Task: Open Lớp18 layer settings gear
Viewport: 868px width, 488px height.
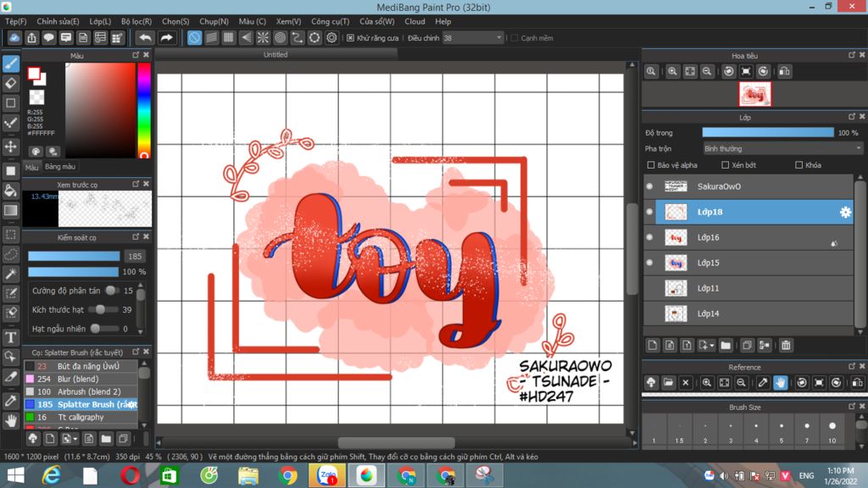Action: tap(845, 212)
